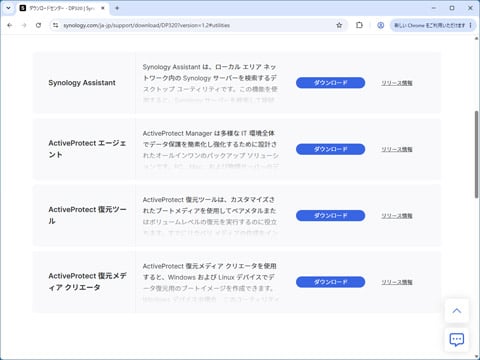480x360 pixels.
Task: Open release notes for ActiveProtect エージェント
Action: tap(397, 149)
